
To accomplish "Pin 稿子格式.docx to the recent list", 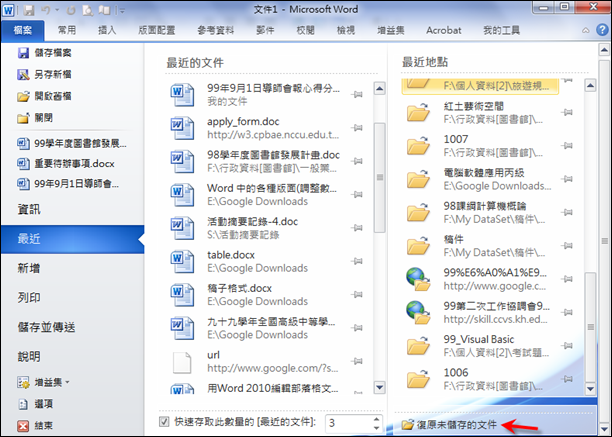I will click(x=357, y=294).
